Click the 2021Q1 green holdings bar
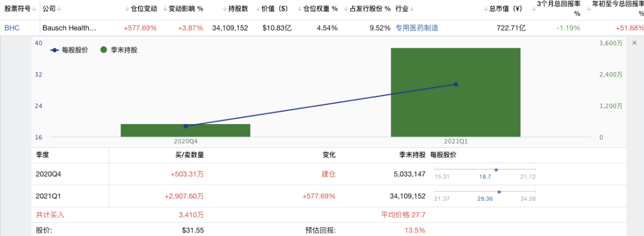 pos(456,92)
